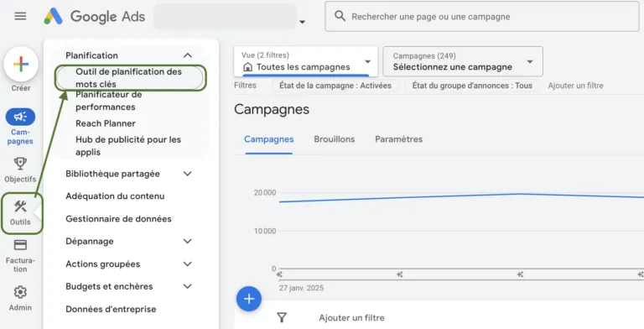Click 'Ajouter un filtre' in the filter bar
This screenshot has height=329, width=644.
pyautogui.click(x=575, y=86)
